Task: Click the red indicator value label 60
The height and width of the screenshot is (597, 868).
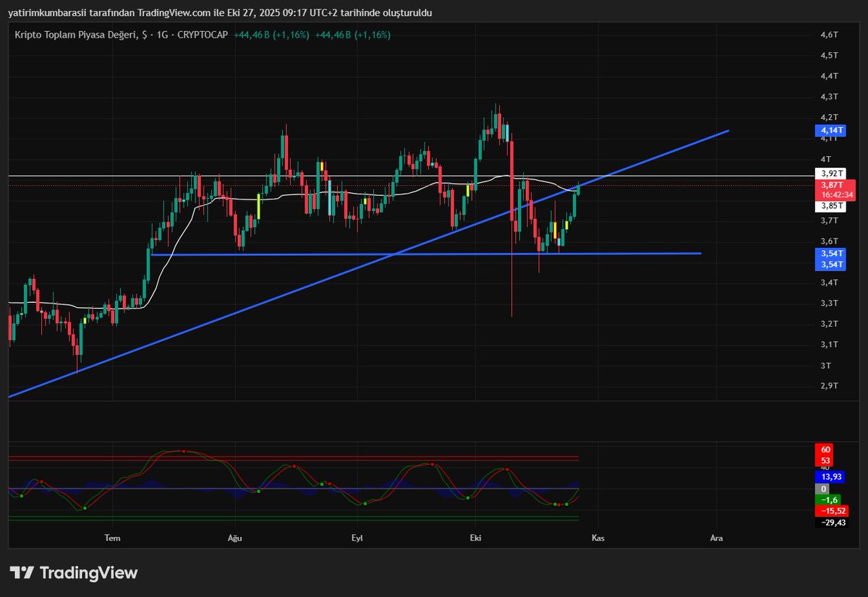Action: [825, 450]
